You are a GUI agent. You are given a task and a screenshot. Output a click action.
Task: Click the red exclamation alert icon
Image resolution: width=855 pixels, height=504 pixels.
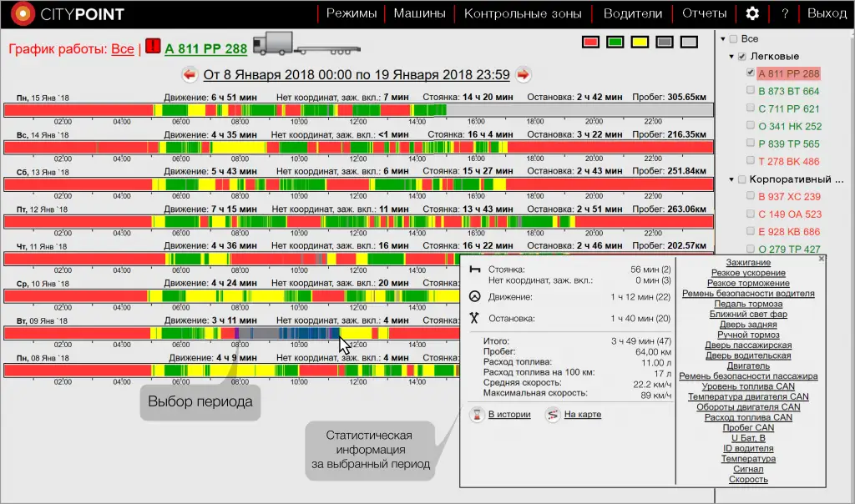coord(153,47)
